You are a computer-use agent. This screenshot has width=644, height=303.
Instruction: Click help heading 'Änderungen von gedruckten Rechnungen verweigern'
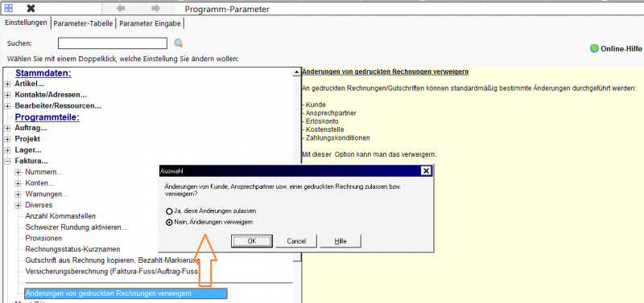pos(386,72)
